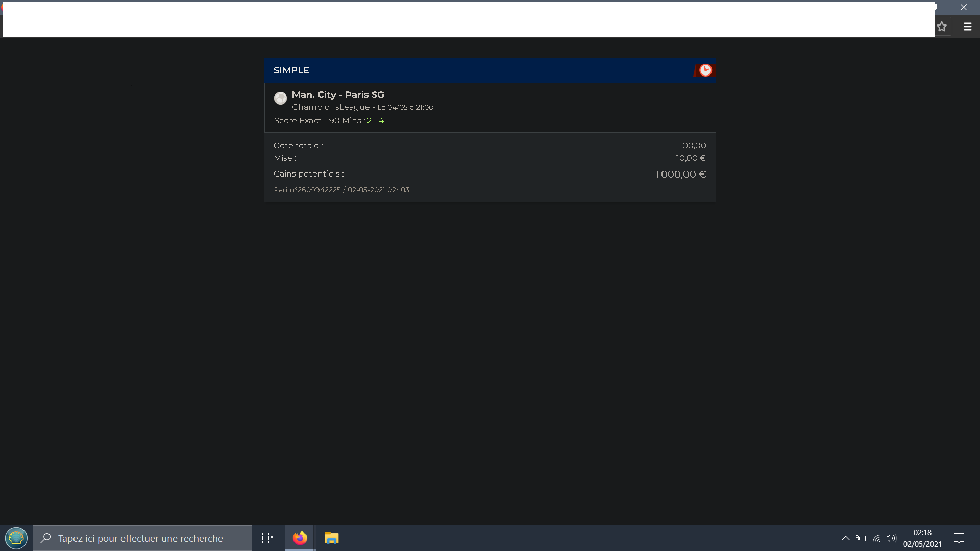Image resolution: width=980 pixels, height=551 pixels.
Task: Launch File Explorer from the taskbar
Action: pos(331,538)
